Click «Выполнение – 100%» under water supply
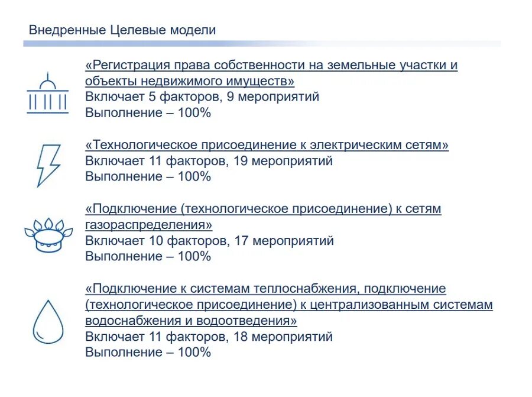 pyautogui.click(x=148, y=352)
